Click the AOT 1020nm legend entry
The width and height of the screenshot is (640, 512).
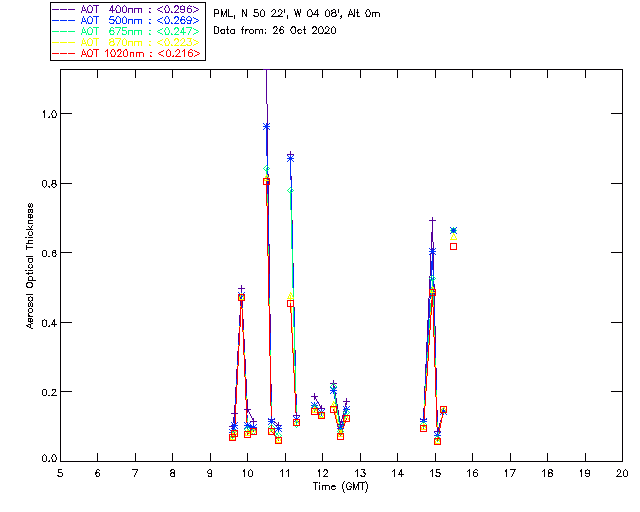[127, 53]
